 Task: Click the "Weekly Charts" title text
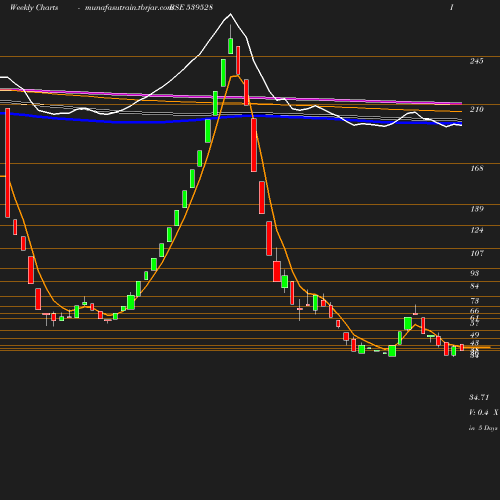[x=34, y=7]
